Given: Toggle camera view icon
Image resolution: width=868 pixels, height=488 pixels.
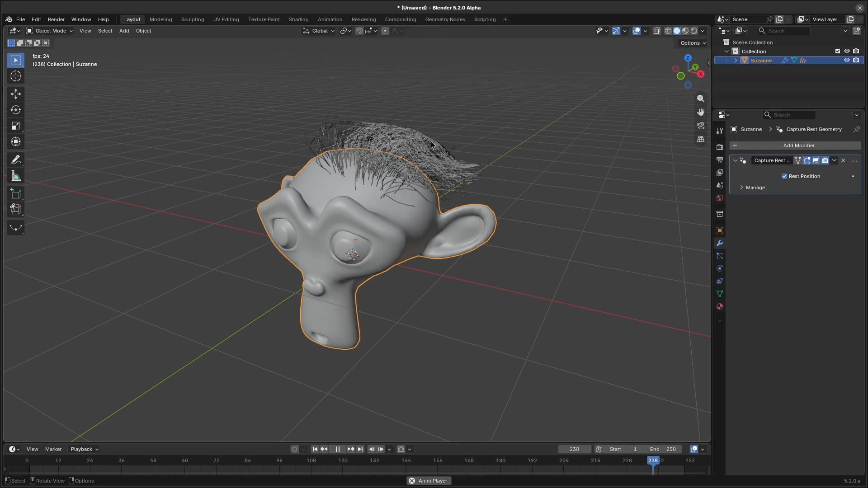Looking at the screenshot, I should pyautogui.click(x=701, y=126).
